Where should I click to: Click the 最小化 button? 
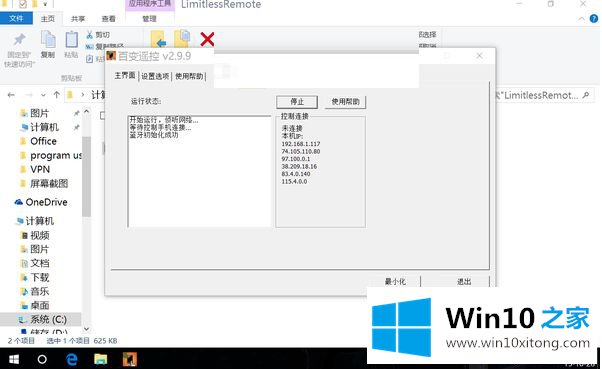coord(395,281)
